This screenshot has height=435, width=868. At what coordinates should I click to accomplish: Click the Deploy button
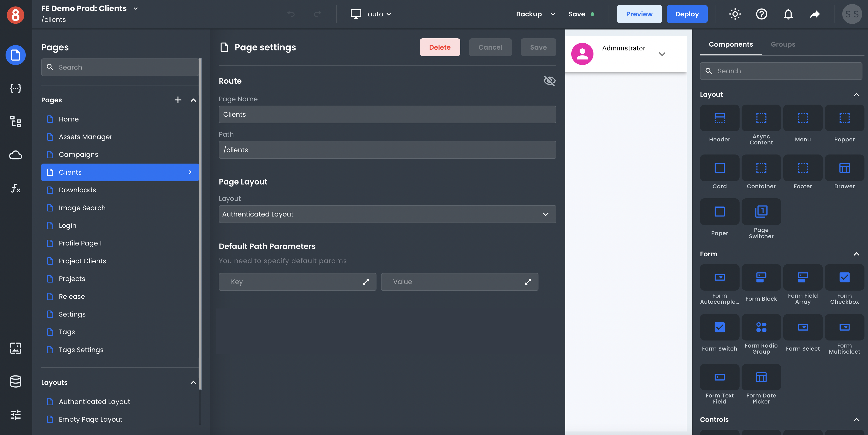tap(687, 14)
